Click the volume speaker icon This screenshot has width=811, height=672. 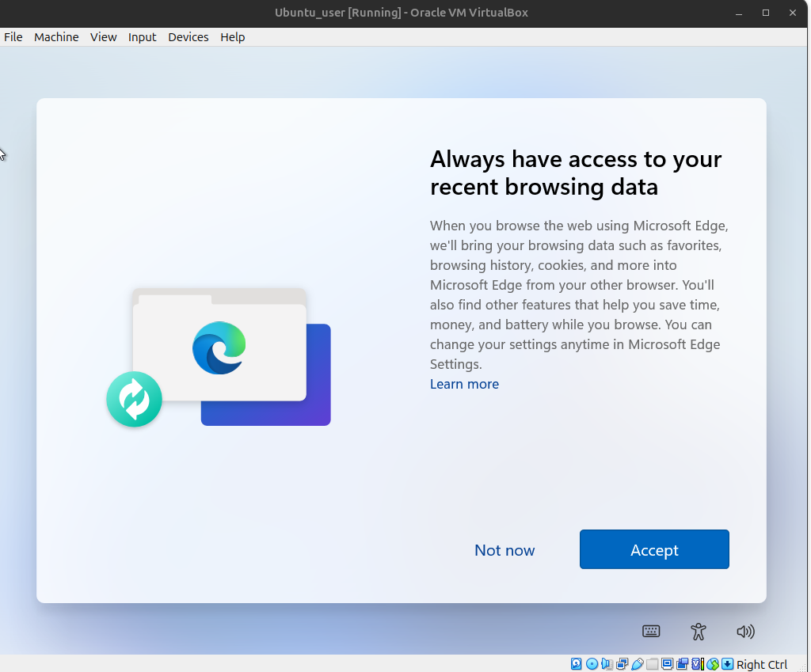pos(745,631)
